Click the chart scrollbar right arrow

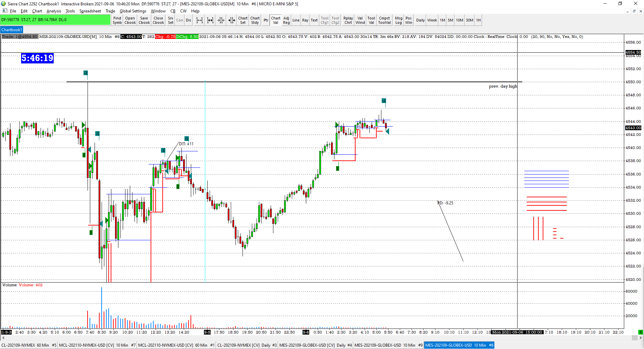click(641, 338)
